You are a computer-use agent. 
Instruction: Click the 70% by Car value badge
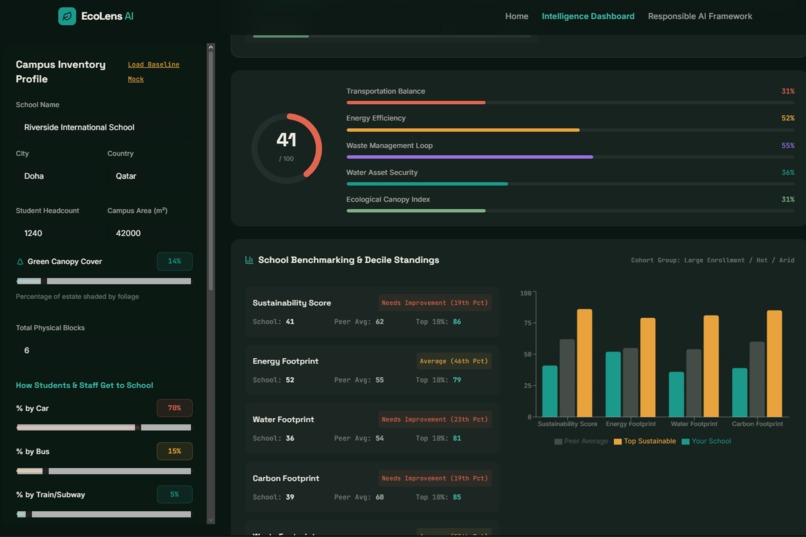[x=175, y=408]
